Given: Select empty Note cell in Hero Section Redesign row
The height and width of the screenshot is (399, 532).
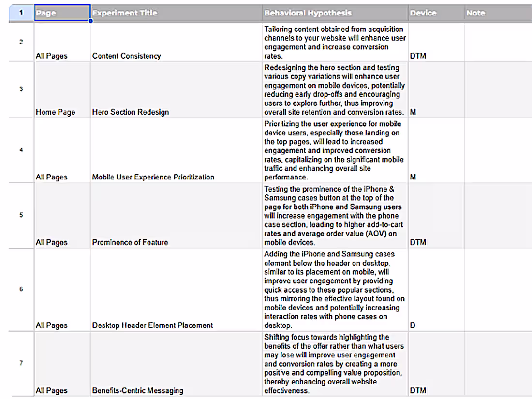Looking at the screenshot, I should [x=498, y=89].
